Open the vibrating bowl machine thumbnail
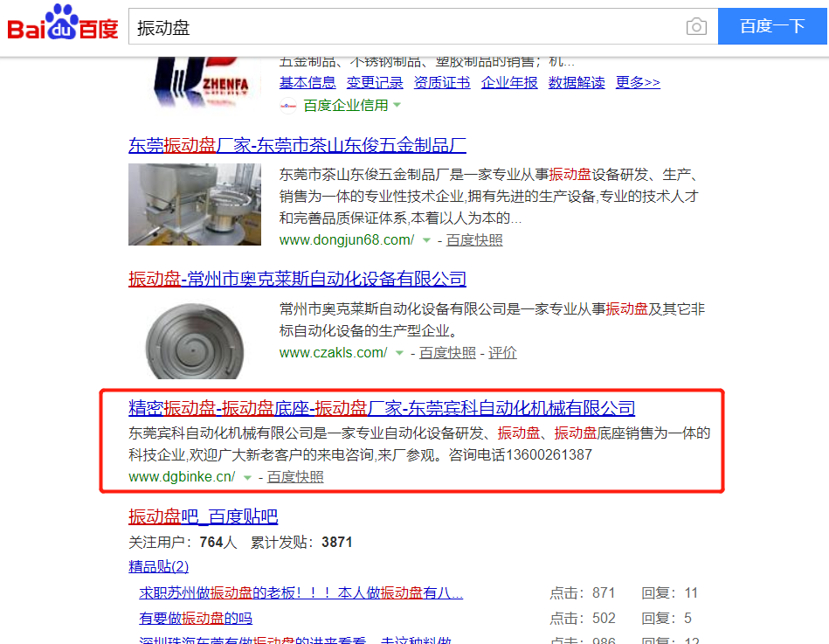 coord(195,204)
